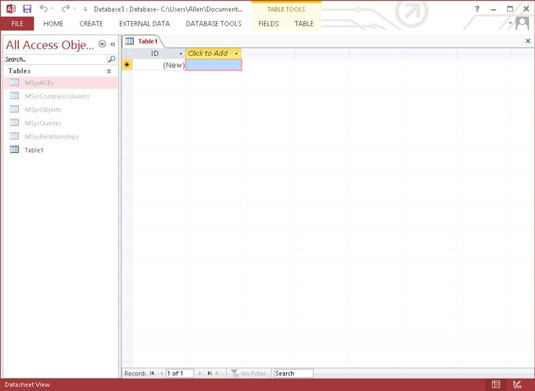Viewport: 535px width, 391px height.
Task: Select all records with the datasheet corner selector
Action: [x=127, y=53]
